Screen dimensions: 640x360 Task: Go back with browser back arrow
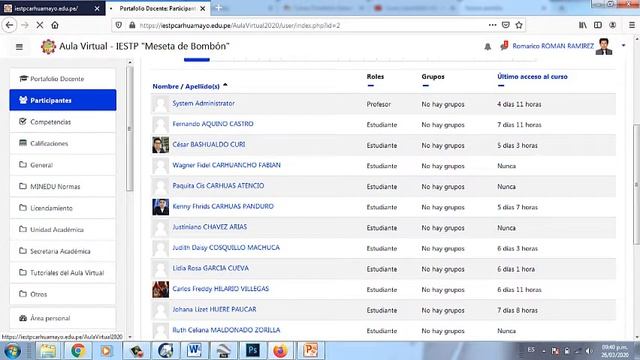9,25
